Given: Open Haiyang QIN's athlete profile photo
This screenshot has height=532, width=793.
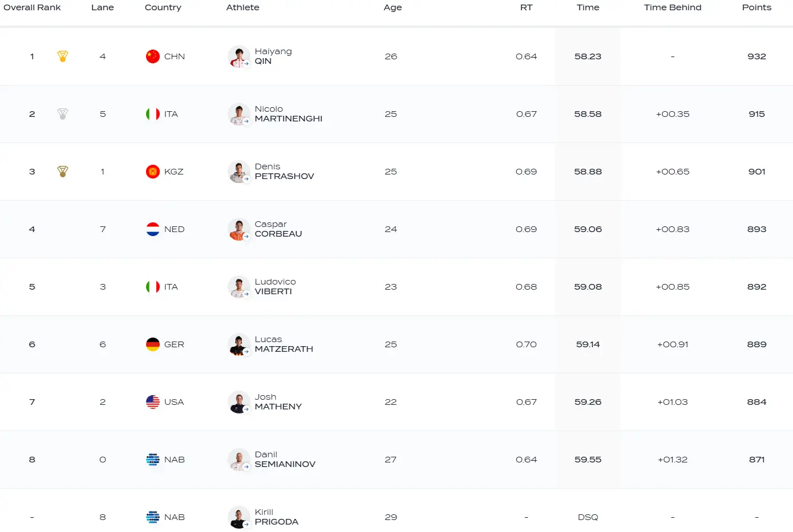Looking at the screenshot, I should [x=239, y=56].
